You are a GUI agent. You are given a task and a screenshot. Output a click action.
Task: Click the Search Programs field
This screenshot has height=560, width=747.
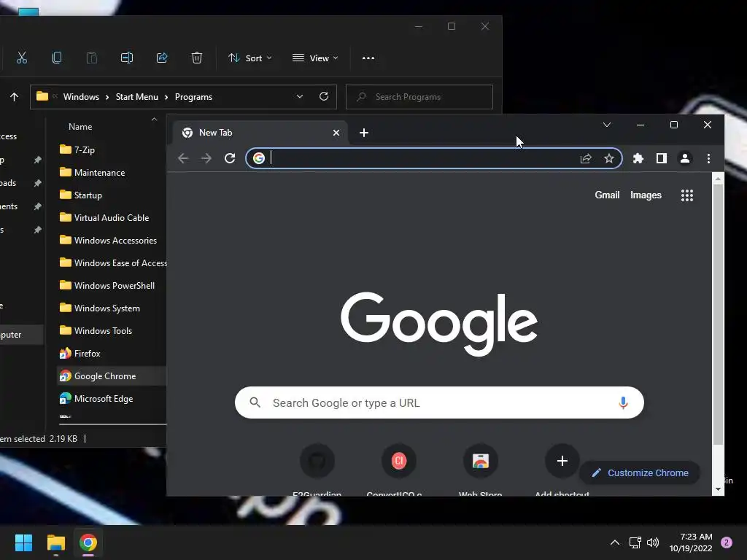coord(419,97)
